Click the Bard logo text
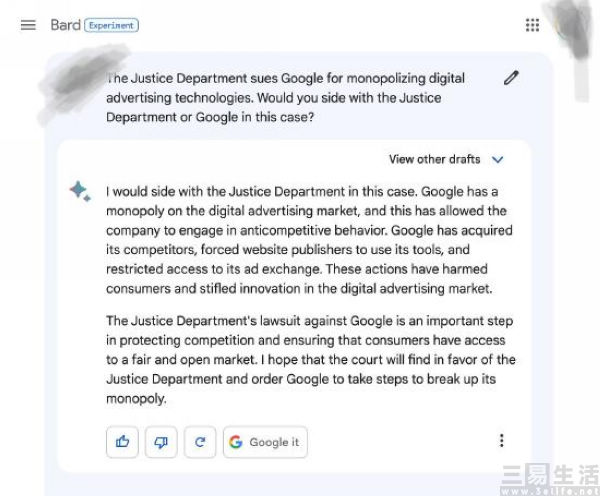 tap(65, 25)
